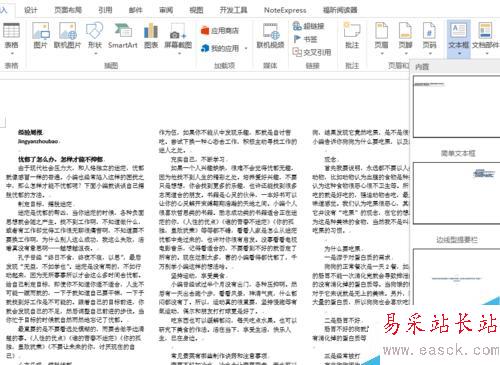
Task: Switch to the 视图 tab
Action: [x=196, y=10]
